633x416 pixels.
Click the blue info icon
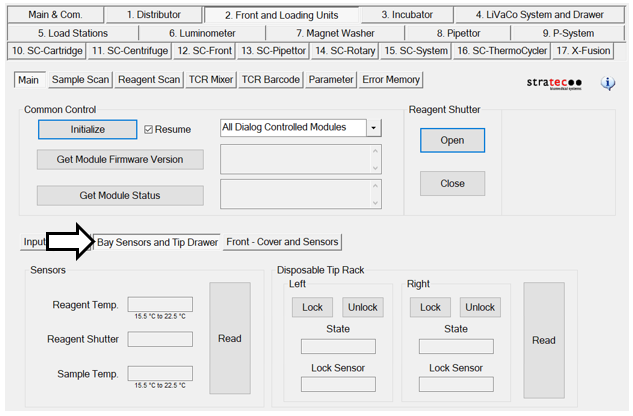point(608,83)
